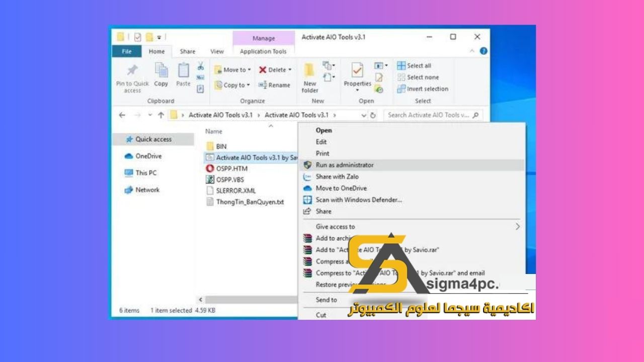Screen dimensions: 644x362
Task: Click the address bar folder icon
Action: click(174, 115)
